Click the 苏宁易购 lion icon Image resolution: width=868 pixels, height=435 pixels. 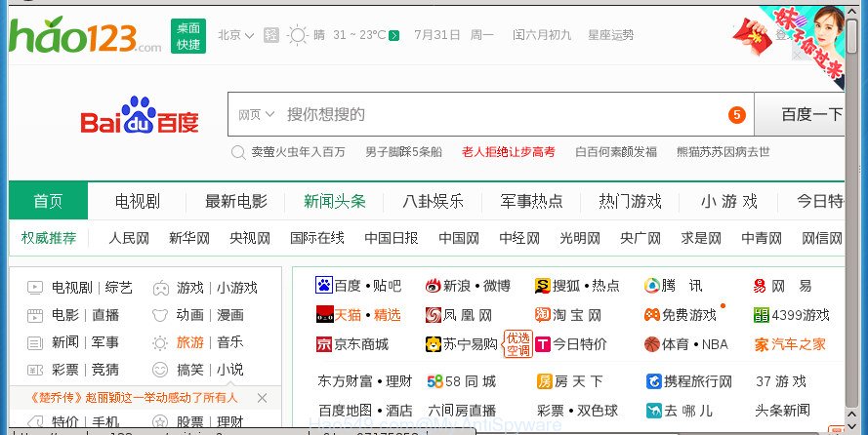[433, 344]
